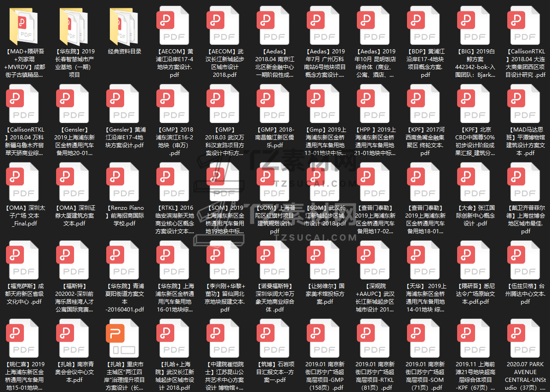Select 【华东院】上海浦东新区金桥16-01地块 PDF icon

172,260
